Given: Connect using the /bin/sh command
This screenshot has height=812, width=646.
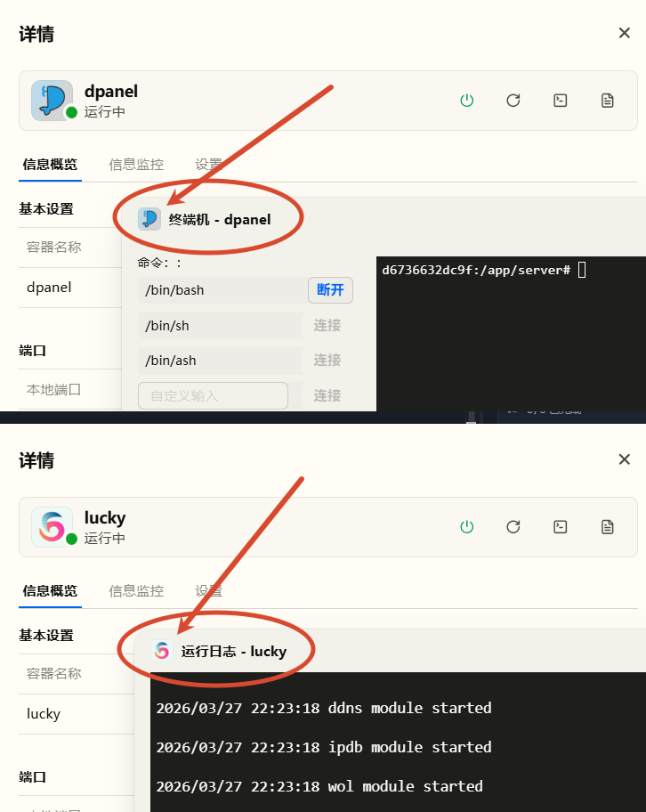Looking at the screenshot, I should point(327,325).
